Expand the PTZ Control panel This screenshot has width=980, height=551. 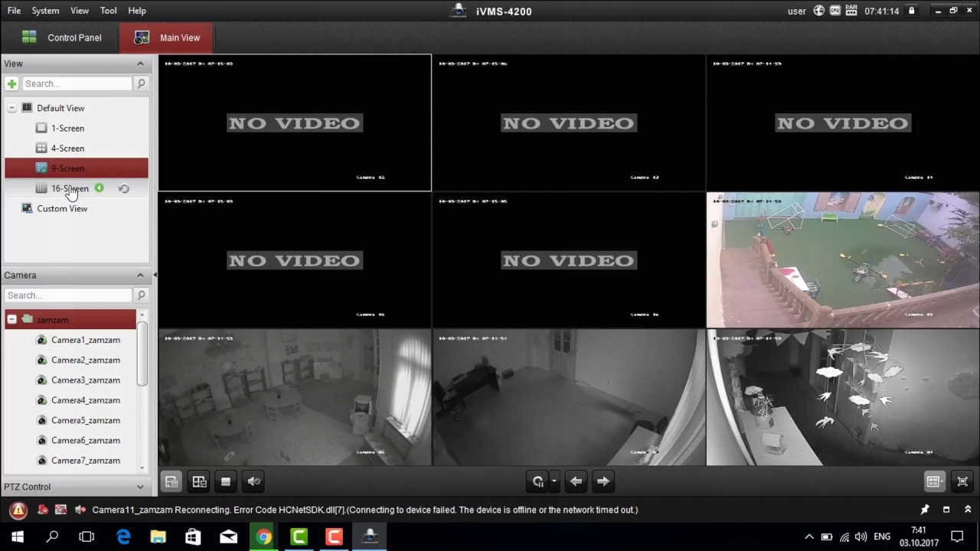pos(140,487)
